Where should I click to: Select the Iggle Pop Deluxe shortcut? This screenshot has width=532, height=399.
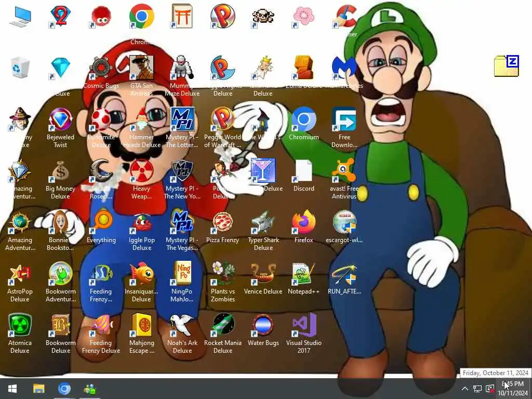(x=141, y=222)
